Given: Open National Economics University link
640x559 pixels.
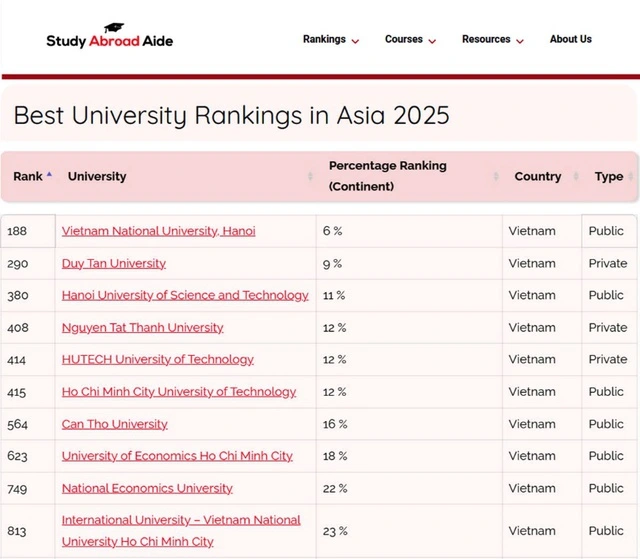Looking at the screenshot, I should tap(147, 488).
